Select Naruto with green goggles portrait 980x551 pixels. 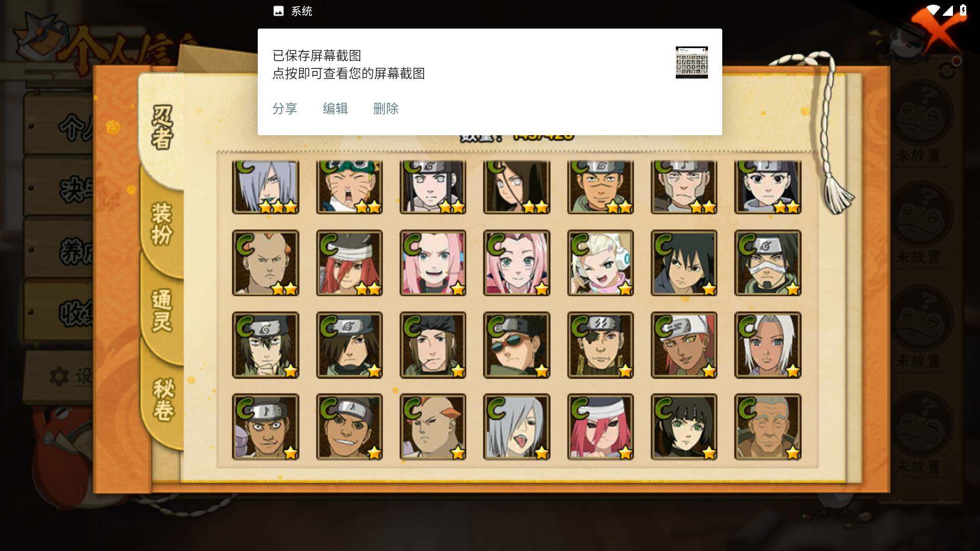tap(349, 187)
